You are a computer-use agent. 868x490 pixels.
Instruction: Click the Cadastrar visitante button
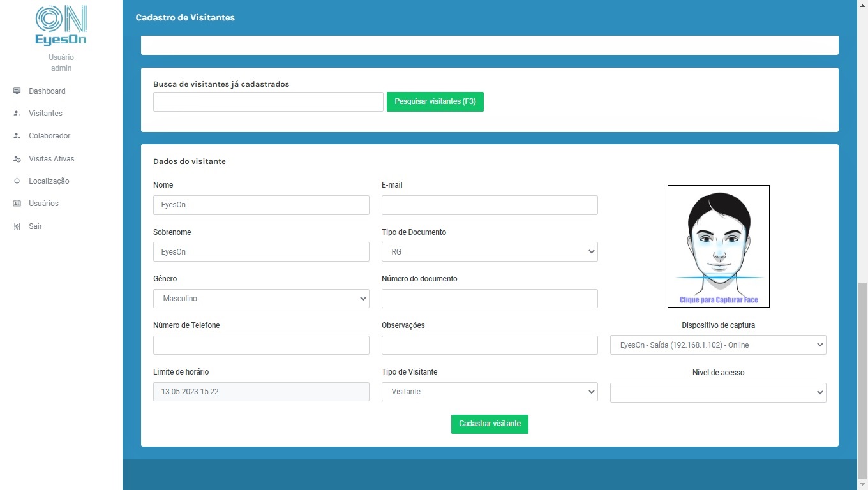pyautogui.click(x=490, y=424)
